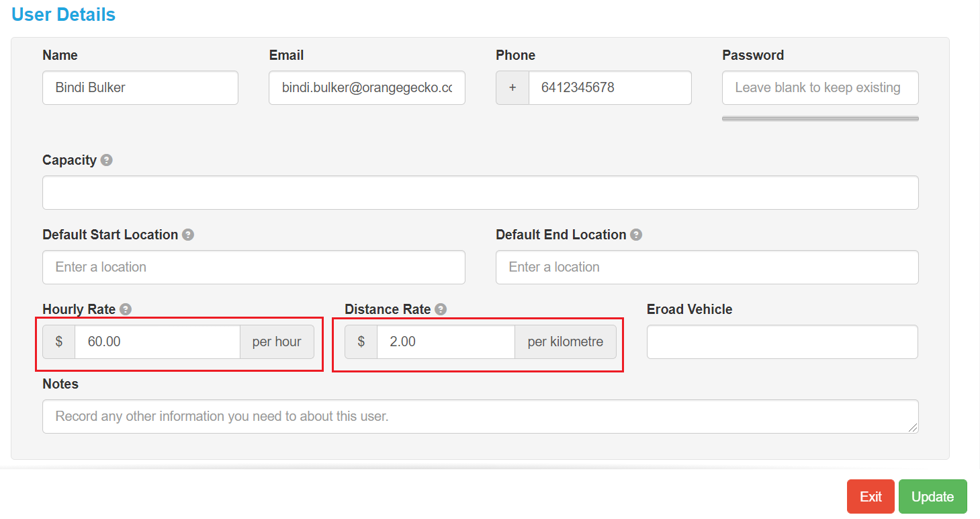Image resolution: width=980 pixels, height=519 pixels.
Task: Click the dollar sign before Hourly Rate
Action: coord(59,342)
